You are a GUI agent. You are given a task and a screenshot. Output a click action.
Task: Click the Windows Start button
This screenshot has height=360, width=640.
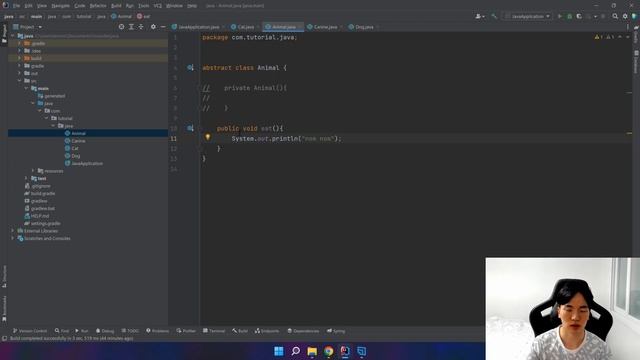click(279, 351)
